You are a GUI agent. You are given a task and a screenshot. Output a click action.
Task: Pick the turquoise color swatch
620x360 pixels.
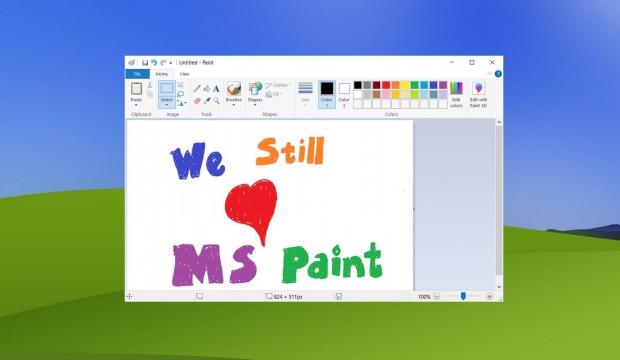[424, 85]
